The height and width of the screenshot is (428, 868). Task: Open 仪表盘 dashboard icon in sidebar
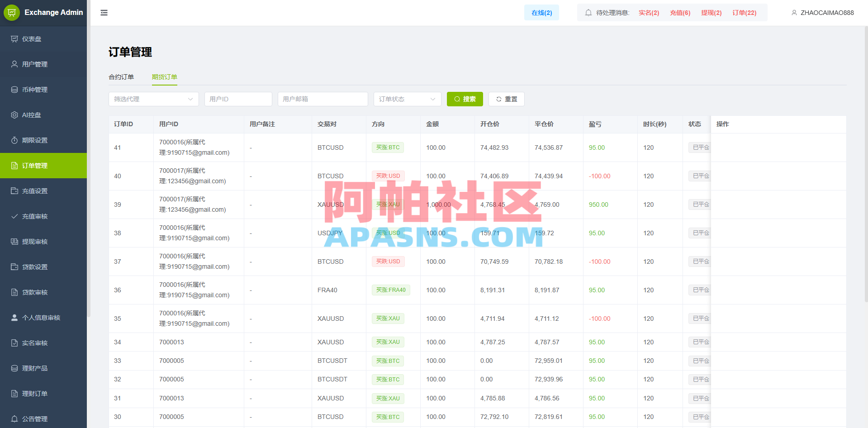(14, 39)
